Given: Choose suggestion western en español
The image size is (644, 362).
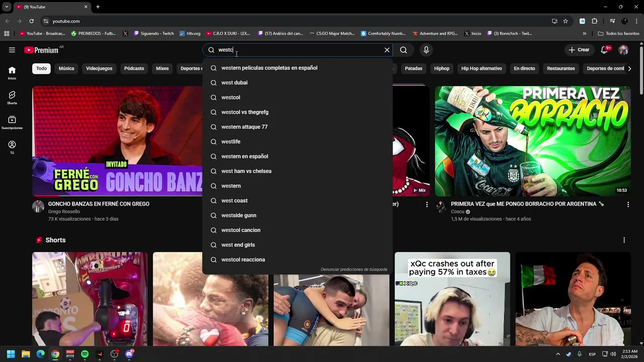Looking at the screenshot, I should coord(297,156).
